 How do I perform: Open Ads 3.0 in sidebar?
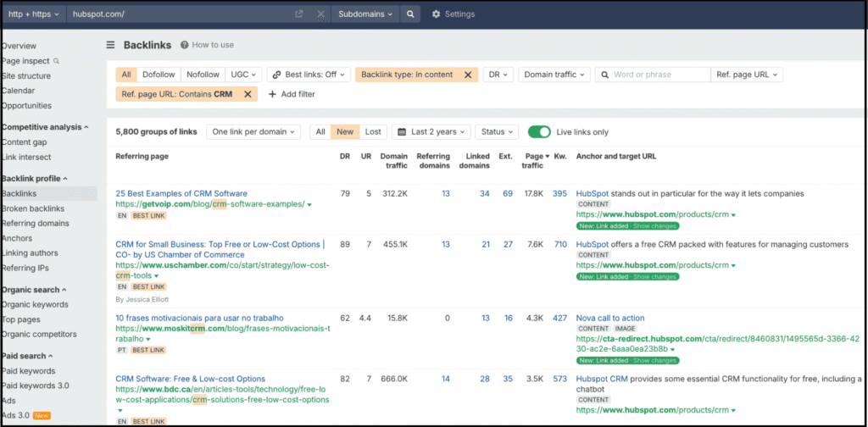pos(16,415)
